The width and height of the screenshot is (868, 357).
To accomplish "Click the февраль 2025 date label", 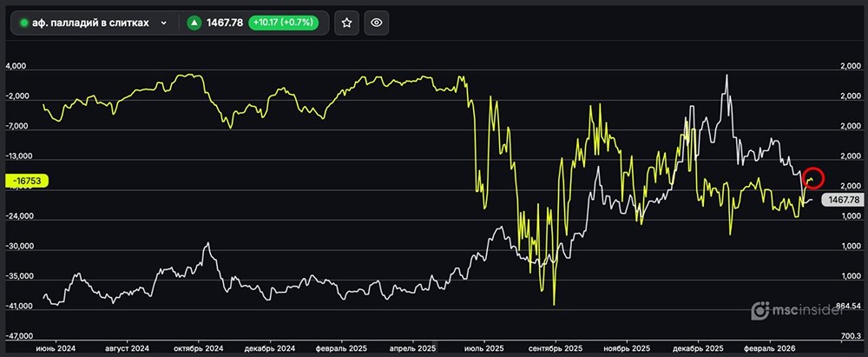I will coord(341,348).
